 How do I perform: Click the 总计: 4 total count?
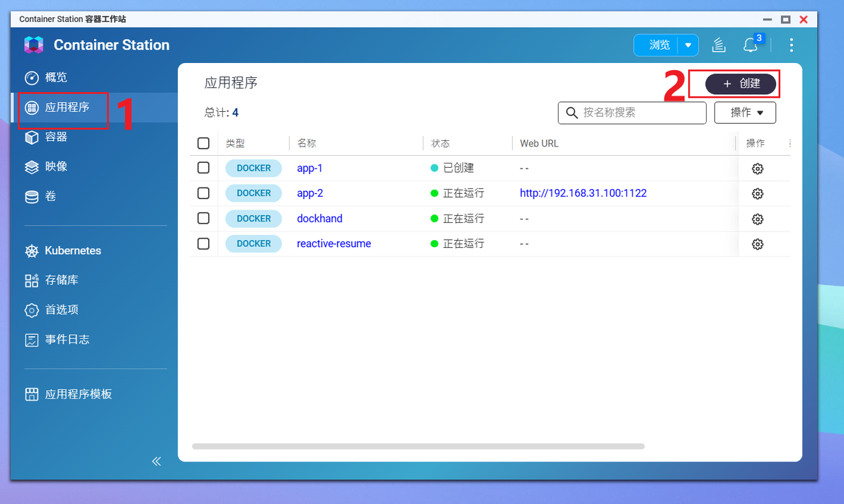pos(221,113)
